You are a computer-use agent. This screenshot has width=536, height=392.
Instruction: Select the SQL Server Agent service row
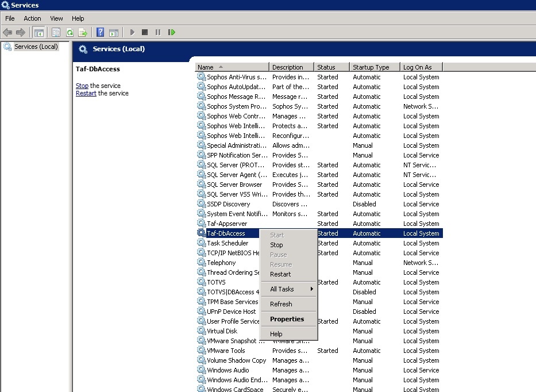click(319, 175)
